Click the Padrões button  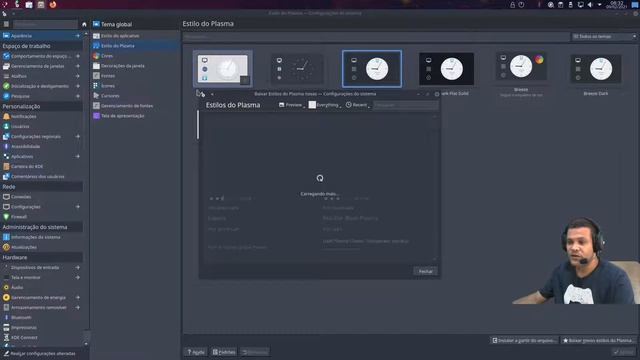pos(224,352)
